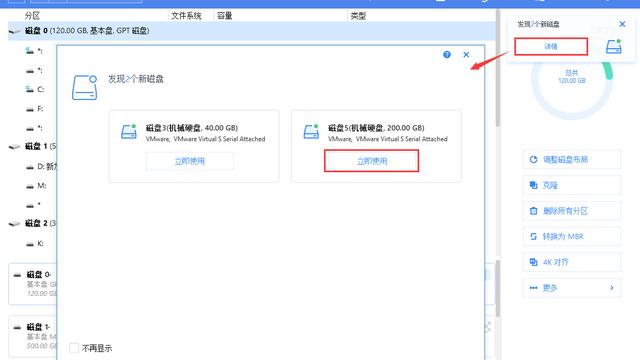This screenshot has height=360, width=640.
Task: Click the disk icon in notification popup
Action: (613, 47)
